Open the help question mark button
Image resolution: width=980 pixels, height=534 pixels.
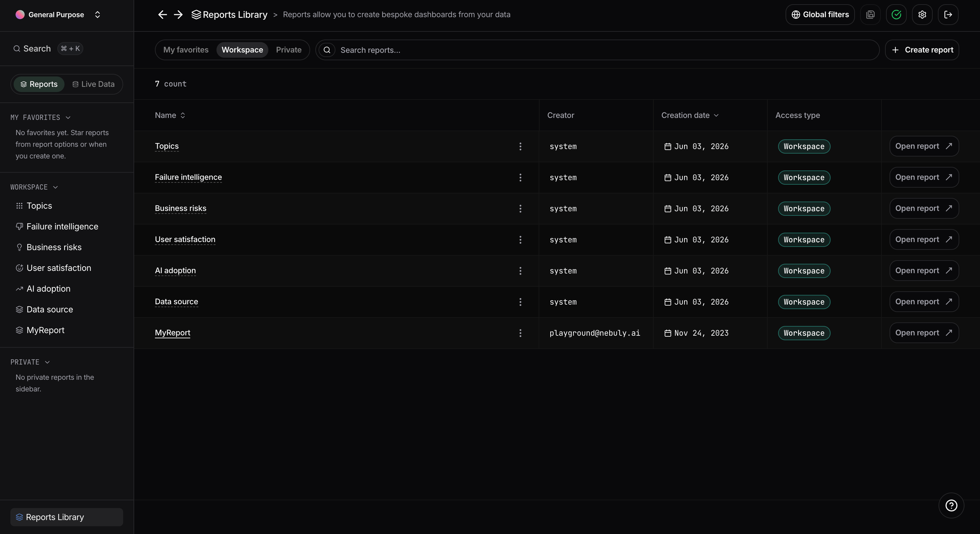(x=951, y=505)
